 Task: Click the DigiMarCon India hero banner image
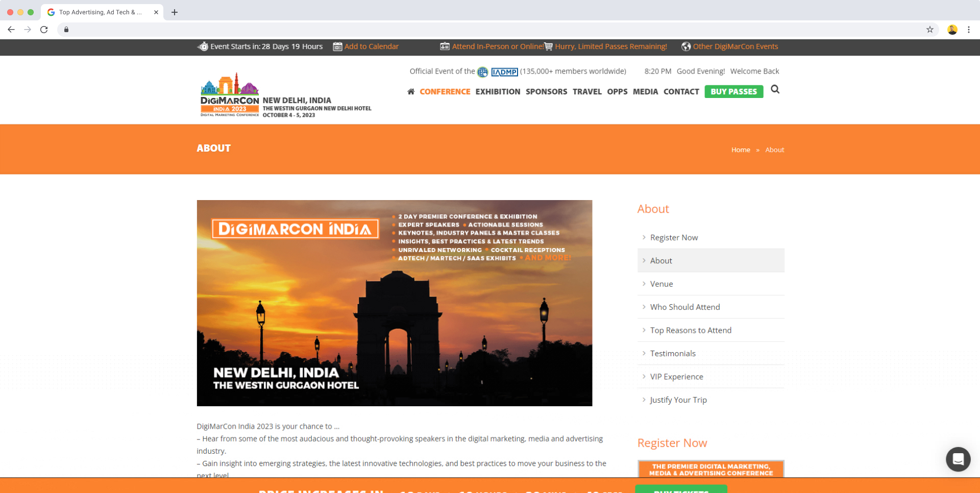click(x=395, y=303)
